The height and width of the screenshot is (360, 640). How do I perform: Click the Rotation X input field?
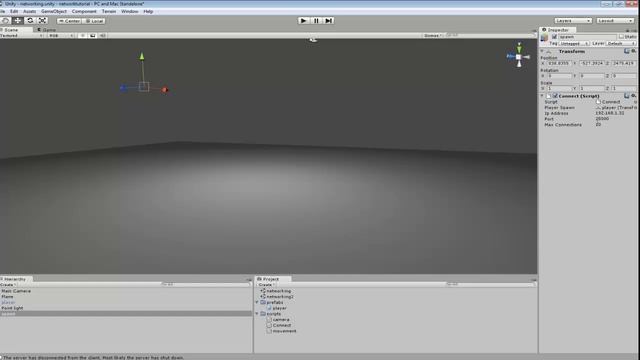pos(559,76)
